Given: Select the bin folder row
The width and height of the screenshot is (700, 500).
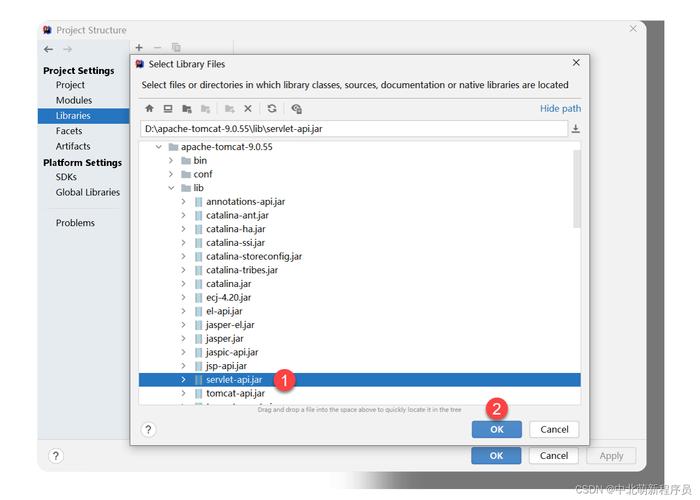Looking at the screenshot, I should click(200, 160).
